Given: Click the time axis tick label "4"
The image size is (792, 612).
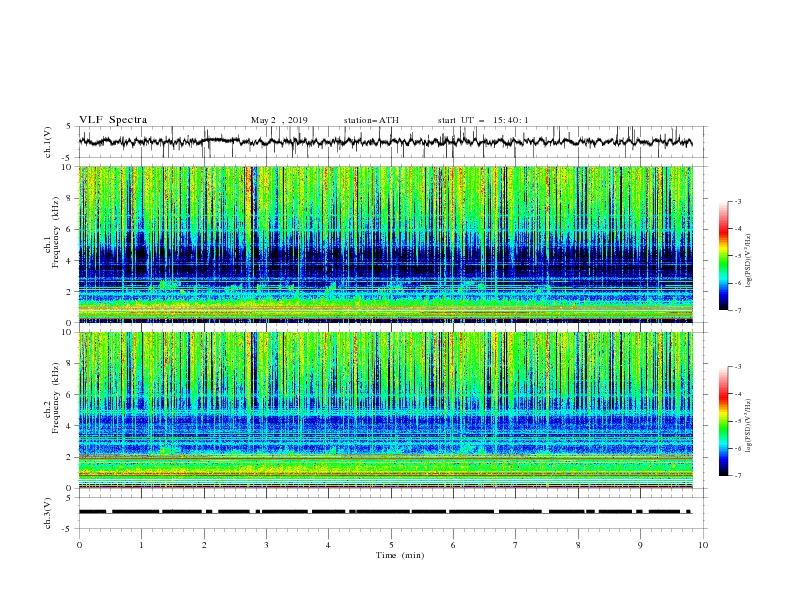Looking at the screenshot, I should coord(328,545).
